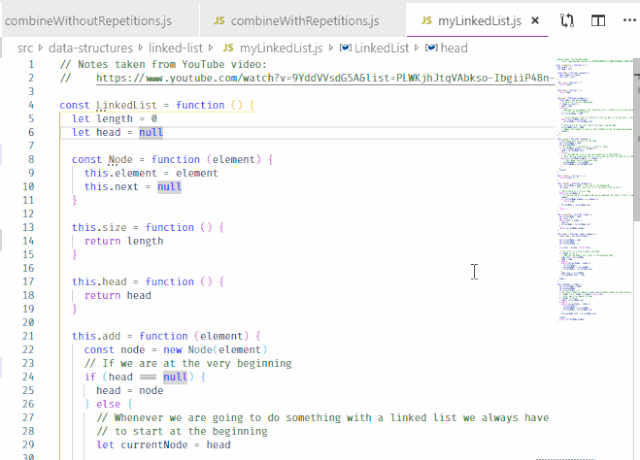This screenshot has height=460, width=640.
Task: Click line number 13 in gutter
Action: click(28, 227)
